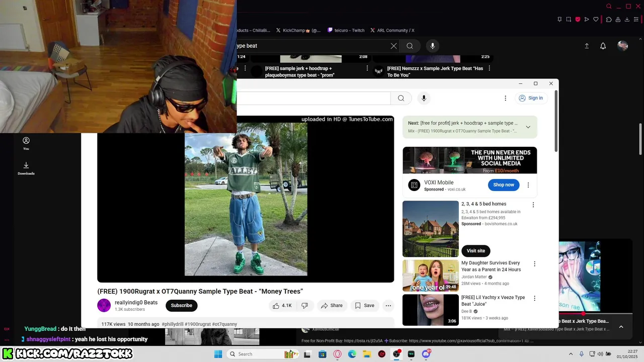The image size is (644, 362).
Task: Click the heart bookmark icon in Opera toolbar
Action: (596, 19)
